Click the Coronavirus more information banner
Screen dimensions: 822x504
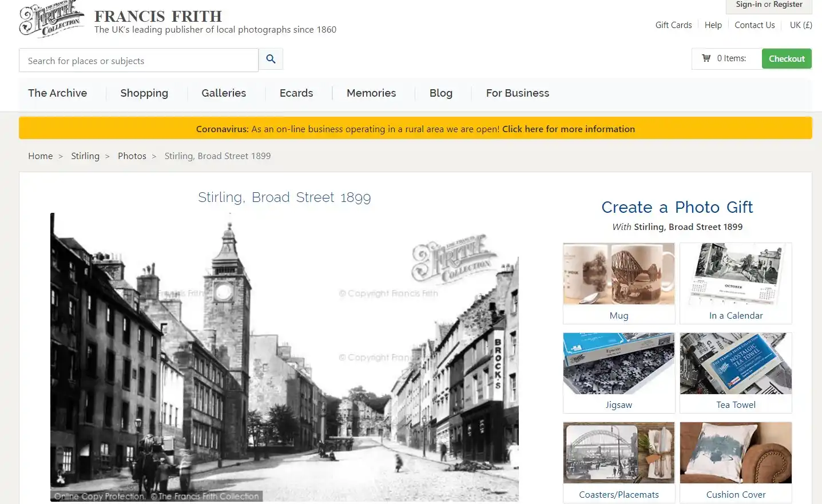pos(415,129)
